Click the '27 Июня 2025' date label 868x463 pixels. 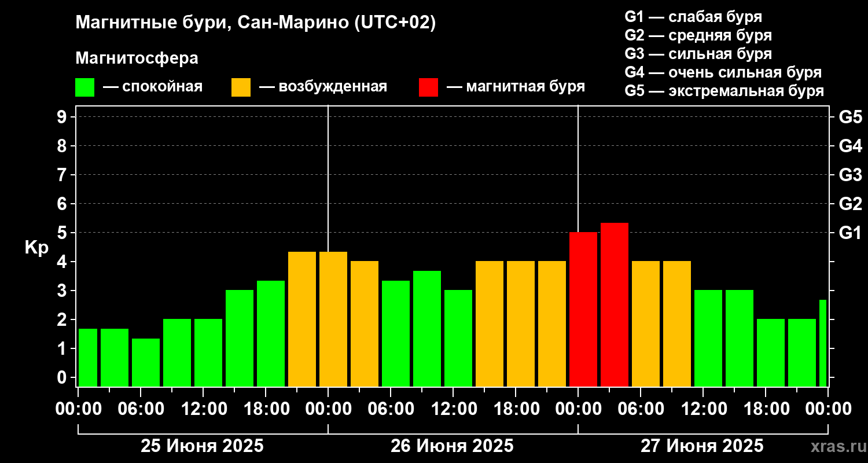[702, 446]
